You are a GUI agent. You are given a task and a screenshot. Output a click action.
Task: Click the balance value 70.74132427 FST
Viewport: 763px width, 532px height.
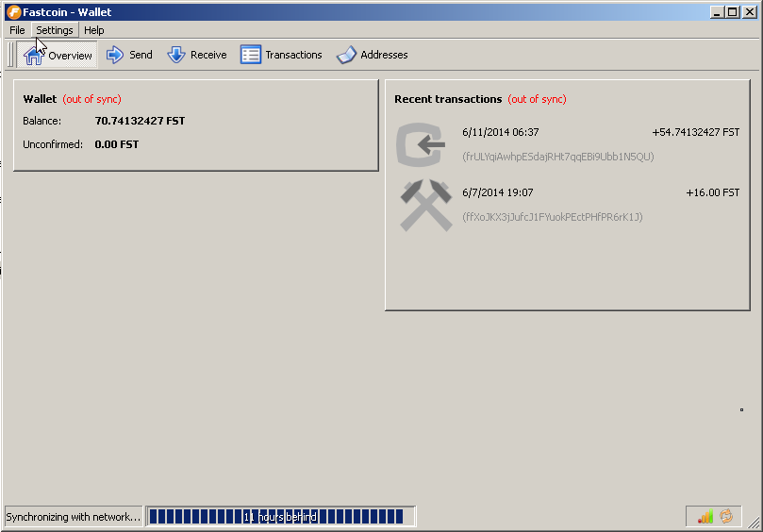point(140,121)
